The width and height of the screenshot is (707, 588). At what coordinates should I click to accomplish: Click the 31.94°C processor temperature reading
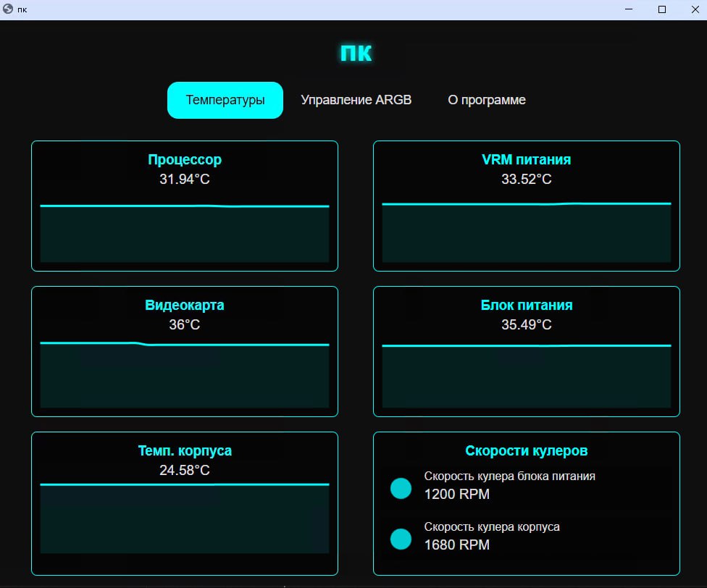(x=185, y=180)
